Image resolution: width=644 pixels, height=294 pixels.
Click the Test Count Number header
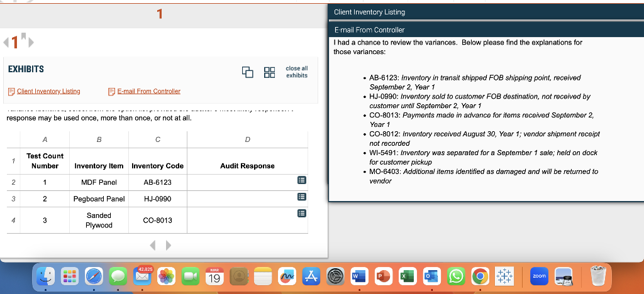[45, 161]
